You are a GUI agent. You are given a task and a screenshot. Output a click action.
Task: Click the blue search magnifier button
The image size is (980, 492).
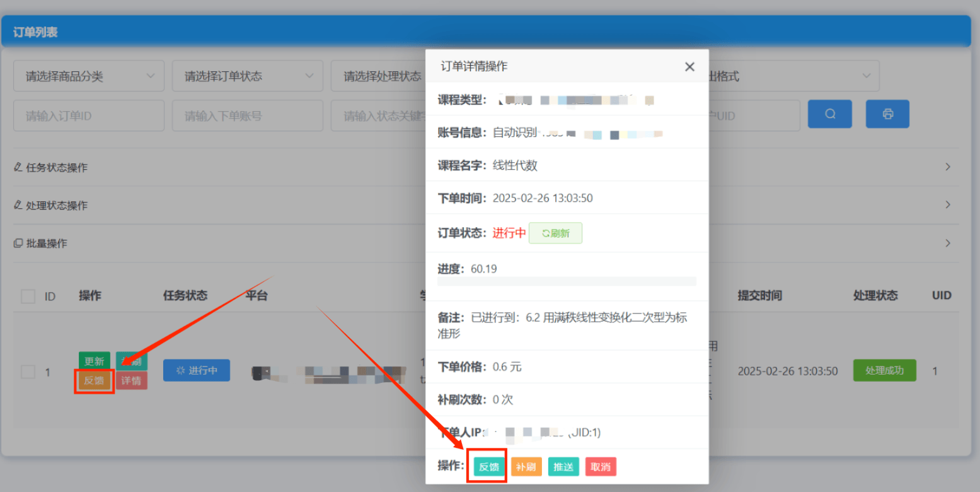(x=830, y=114)
